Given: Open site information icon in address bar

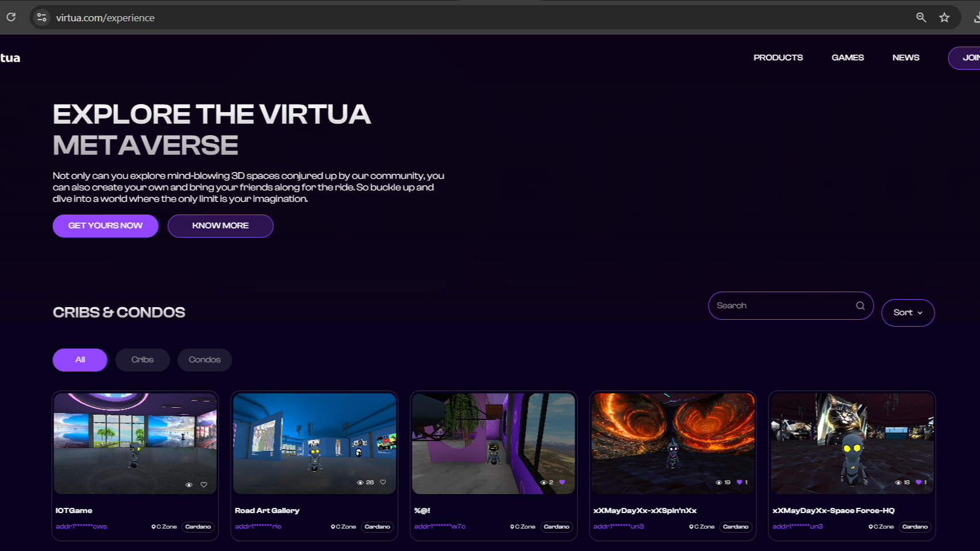Looking at the screenshot, I should tap(41, 17).
